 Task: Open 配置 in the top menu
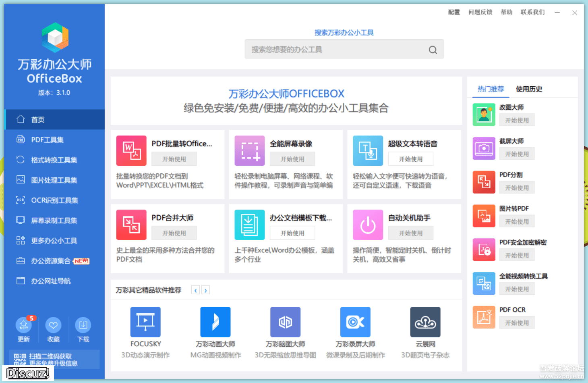pos(454,12)
